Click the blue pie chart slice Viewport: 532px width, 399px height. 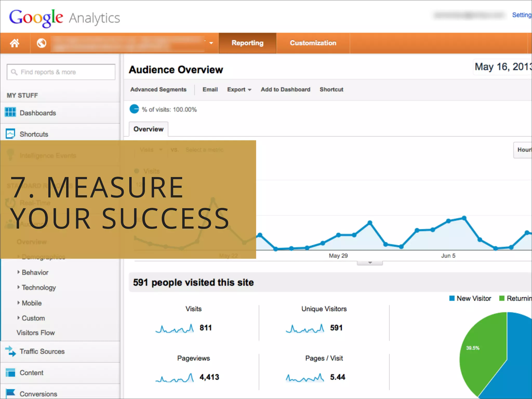coord(517,364)
